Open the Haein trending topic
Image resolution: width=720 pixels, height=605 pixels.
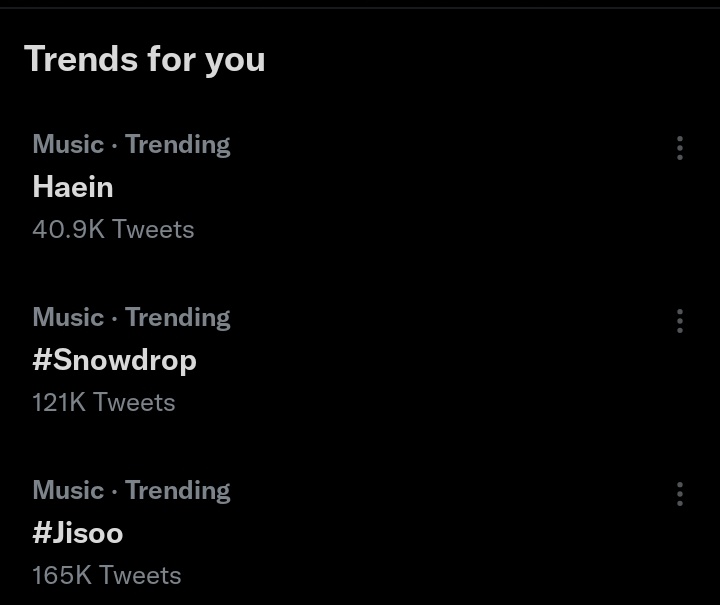click(x=73, y=187)
